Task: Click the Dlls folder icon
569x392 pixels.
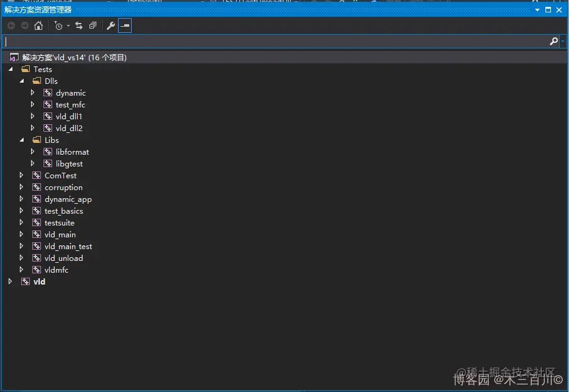Action: coord(37,81)
